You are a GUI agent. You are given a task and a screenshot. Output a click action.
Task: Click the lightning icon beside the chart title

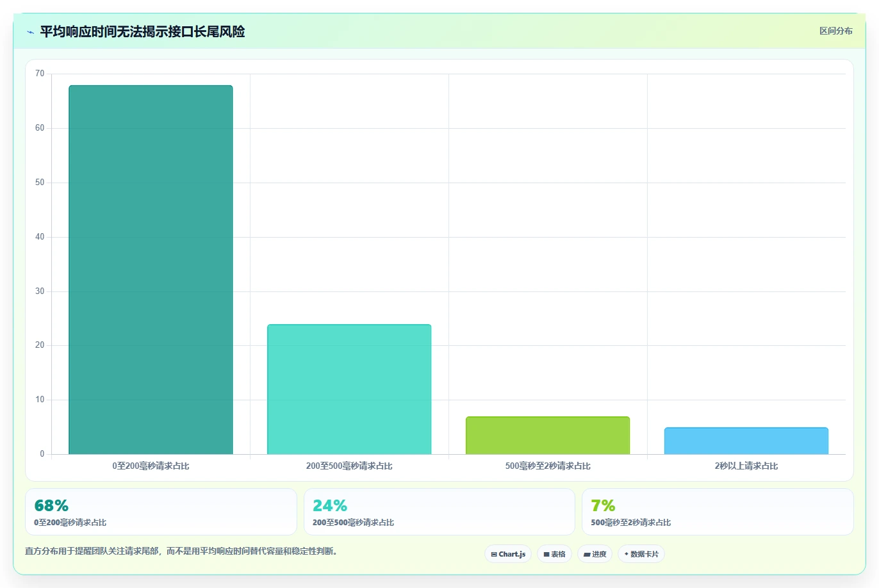pyautogui.click(x=30, y=32)
